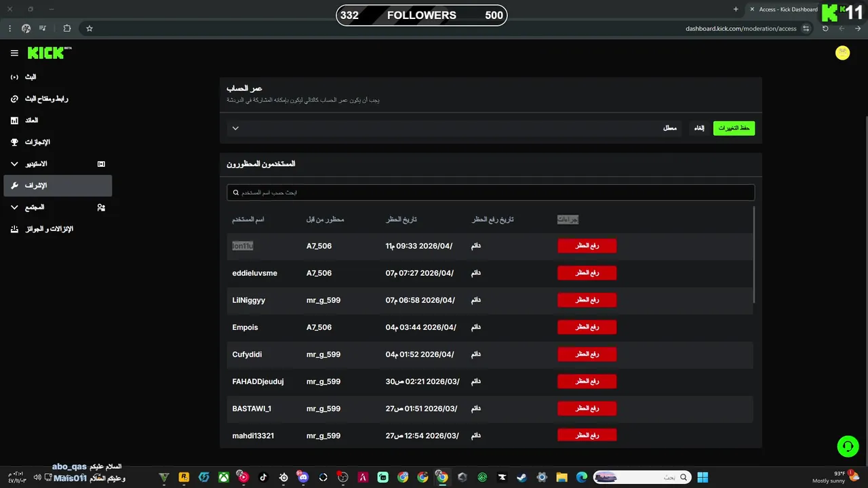
Task: Open the GTA V taskbar icon
Action: click(163, 477)
